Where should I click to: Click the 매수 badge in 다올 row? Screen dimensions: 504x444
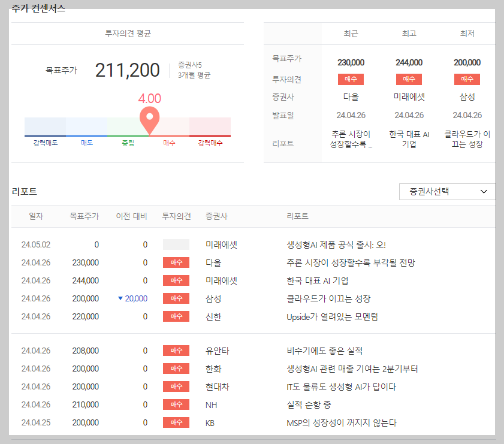click(x=176, y=262)
